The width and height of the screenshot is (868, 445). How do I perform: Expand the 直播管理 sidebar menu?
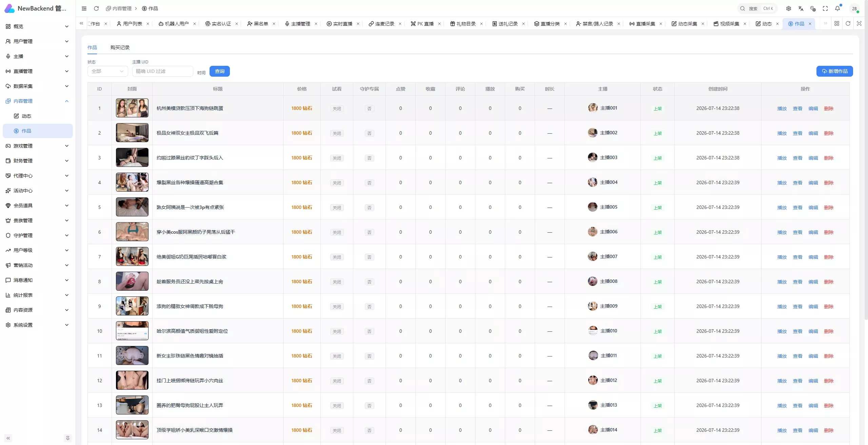click(x=37, y=71)
